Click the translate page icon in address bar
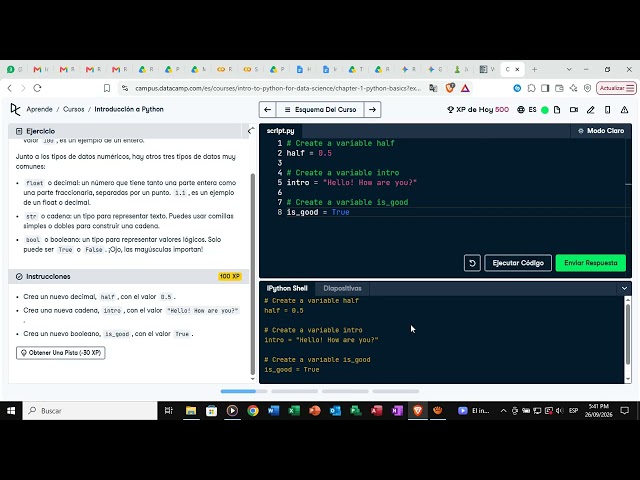Viewport: 640px width, 480px height. tap(433, 88)
